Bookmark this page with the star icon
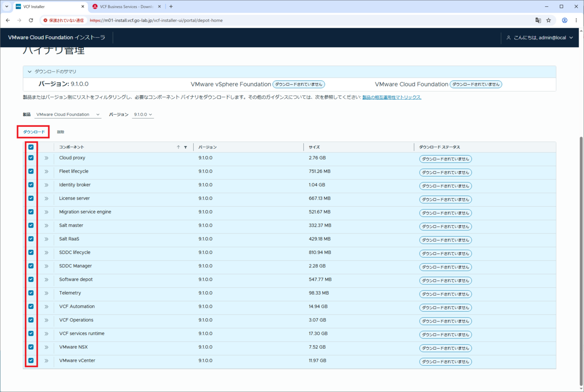 548,20
